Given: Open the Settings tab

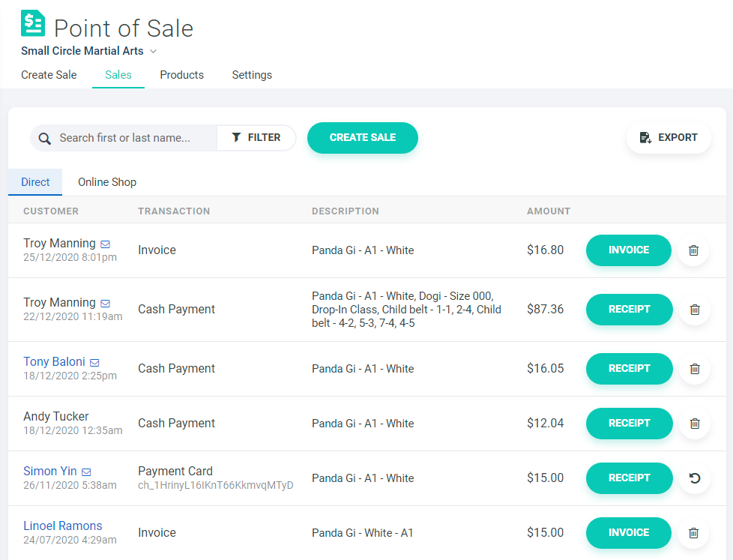Looking at the screenshot, I should (x=252, y=75).
